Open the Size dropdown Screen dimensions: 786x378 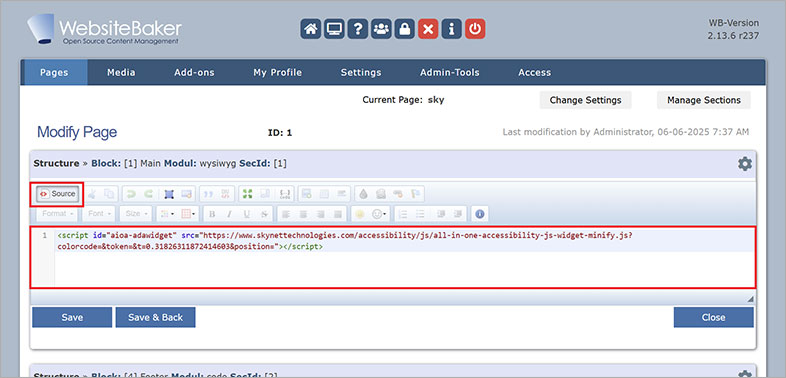pos(136,214)
